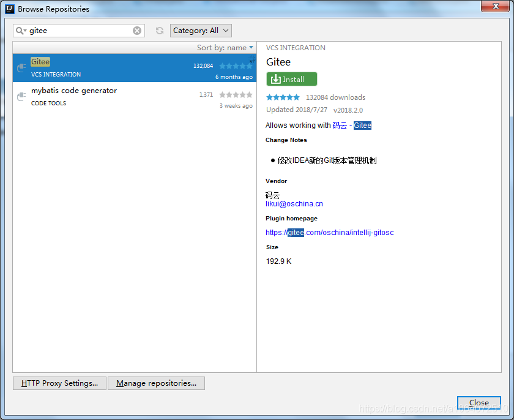Open HTTP Proxy Settings
Image resolution: width=514 pixels, height=420 pixels.
click(x=60, y=383)
